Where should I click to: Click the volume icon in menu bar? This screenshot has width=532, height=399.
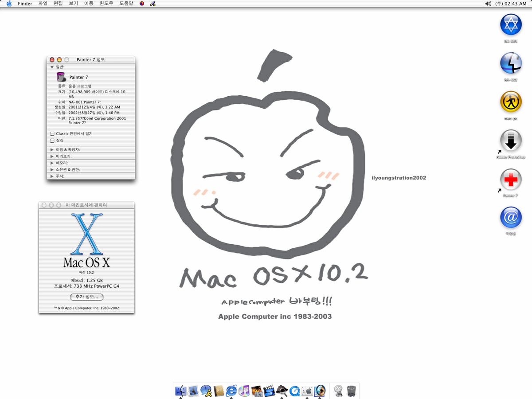pyautogui.click(x=488, y=4)
